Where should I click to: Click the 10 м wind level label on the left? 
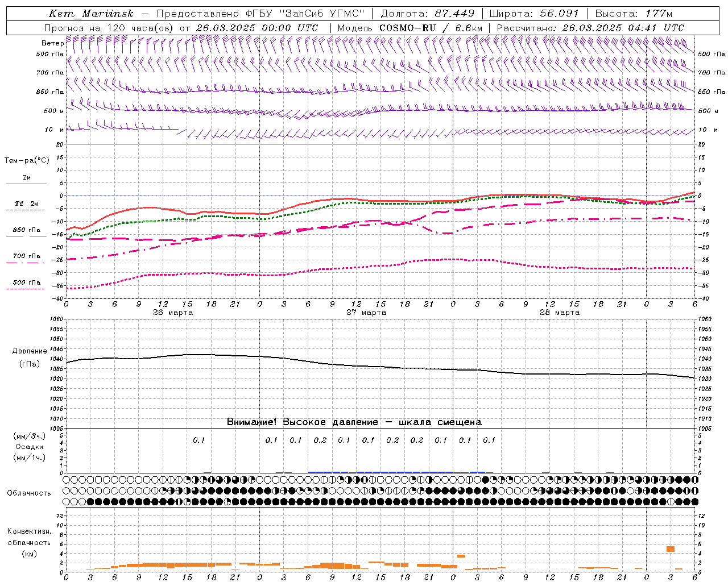54,130
